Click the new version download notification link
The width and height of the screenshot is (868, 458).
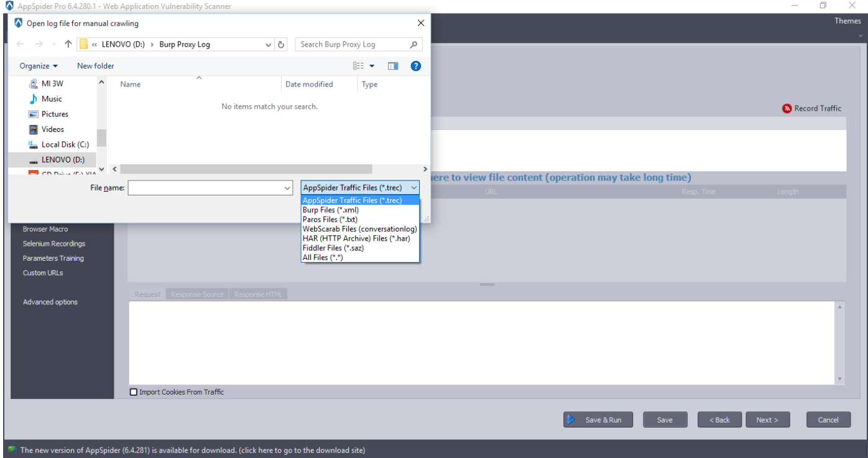[193, 450]
